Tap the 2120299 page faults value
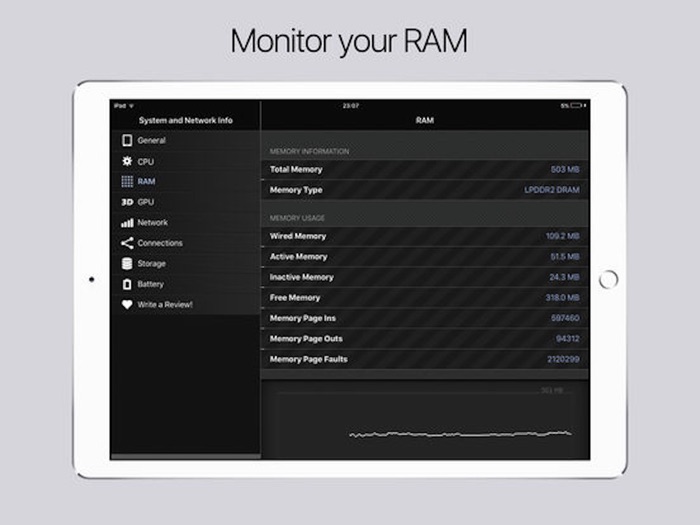The width and height of the screenshot is (700, 525). click(563, 359)
